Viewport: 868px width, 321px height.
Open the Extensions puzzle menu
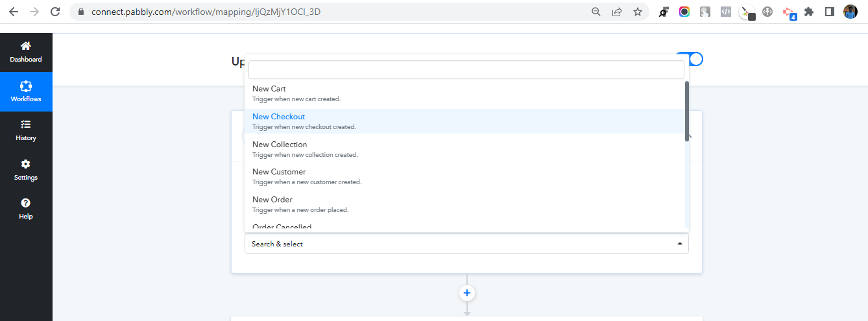click(x=809, y=12)
